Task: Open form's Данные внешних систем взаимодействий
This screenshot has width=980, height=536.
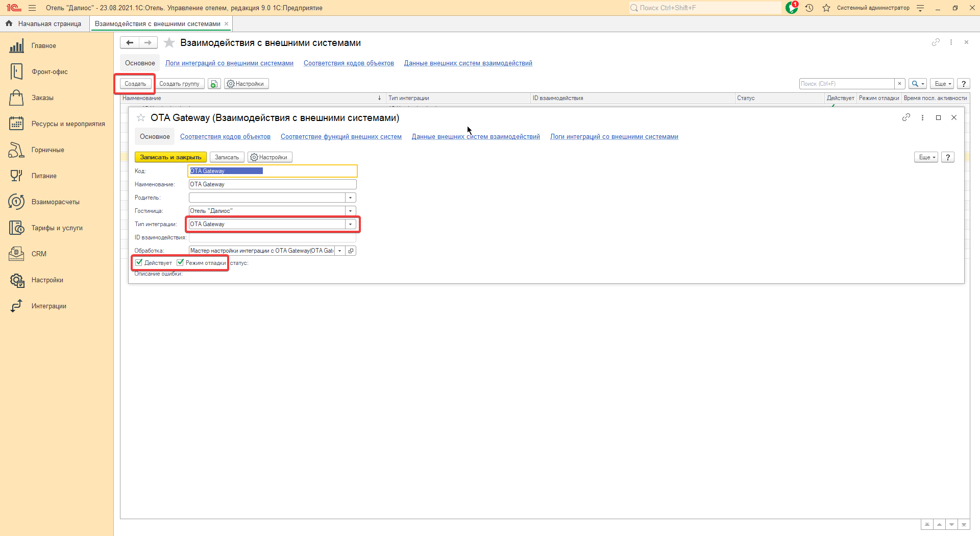Action: 476,137
